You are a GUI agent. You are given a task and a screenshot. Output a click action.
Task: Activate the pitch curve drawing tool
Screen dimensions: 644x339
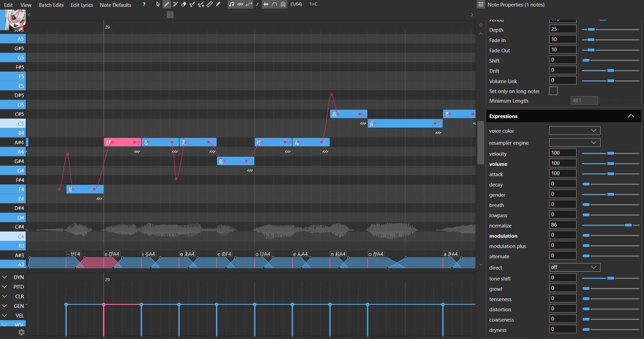(192, 4)
